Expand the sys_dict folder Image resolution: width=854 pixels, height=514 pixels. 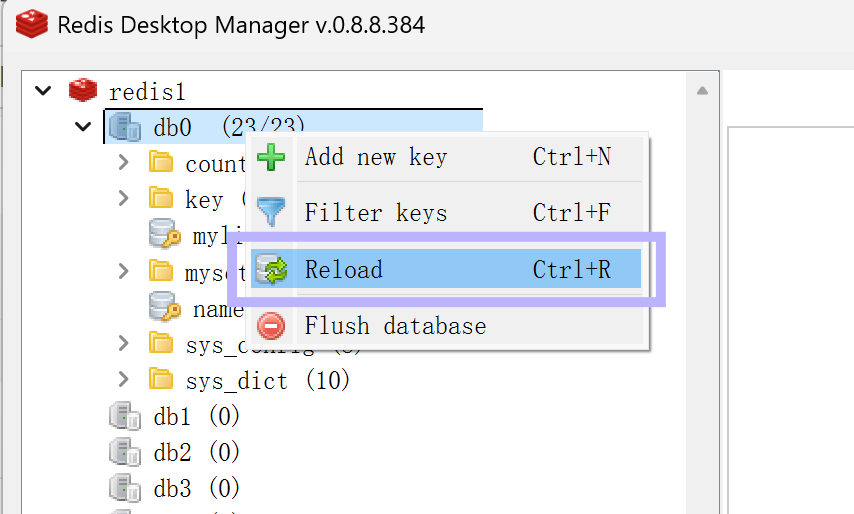[x=124, y=379]
